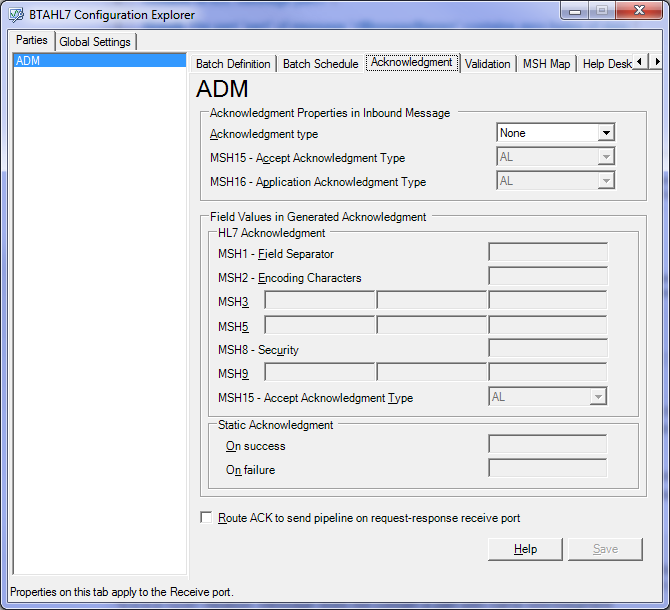Open the HL7 Acknowledgment MSH15 dropdown
The width and height of the screenshot is (670, 610).
click(598, 397)
